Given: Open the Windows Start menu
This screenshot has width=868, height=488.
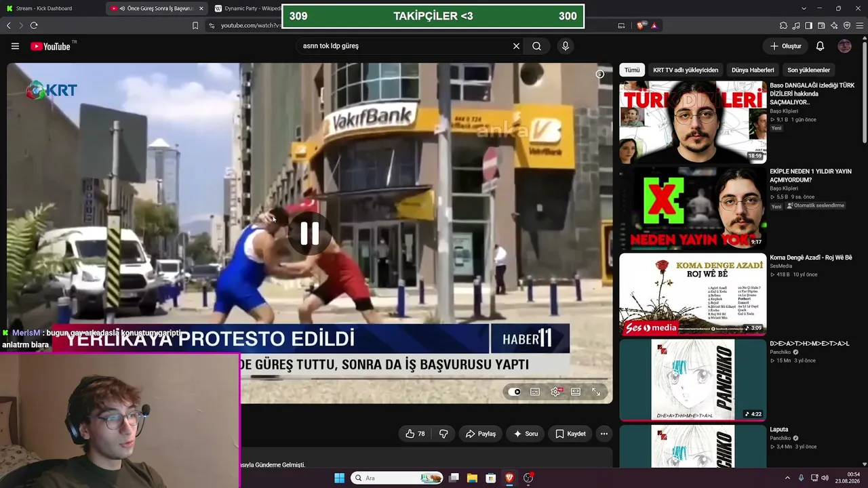Looking at the screenshot, I should point(339,478).
